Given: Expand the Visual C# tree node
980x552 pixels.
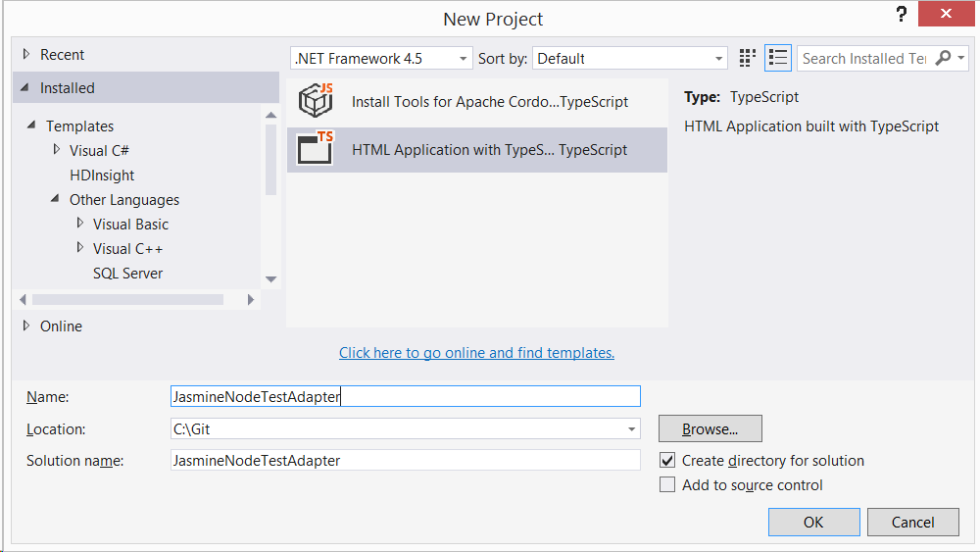Looking at the screenshot, I should point(57,150).
